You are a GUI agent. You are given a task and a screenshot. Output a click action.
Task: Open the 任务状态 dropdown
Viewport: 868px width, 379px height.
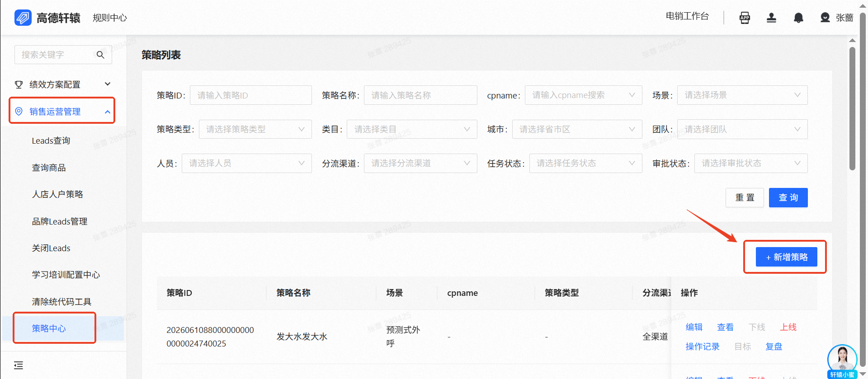click(x=585, y=163)
